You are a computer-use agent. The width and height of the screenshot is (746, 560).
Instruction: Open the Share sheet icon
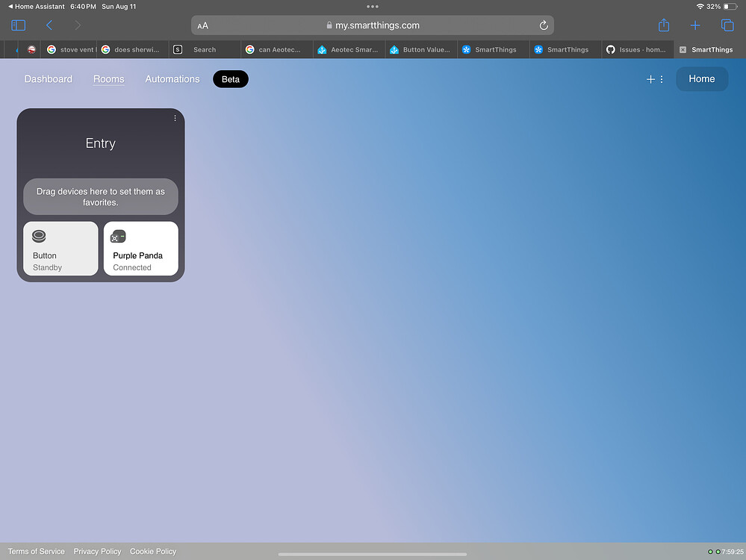[x=663, y=25]
